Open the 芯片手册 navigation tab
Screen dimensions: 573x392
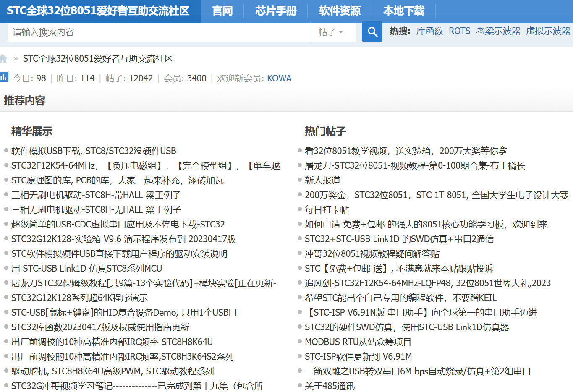tap(276, 11)
